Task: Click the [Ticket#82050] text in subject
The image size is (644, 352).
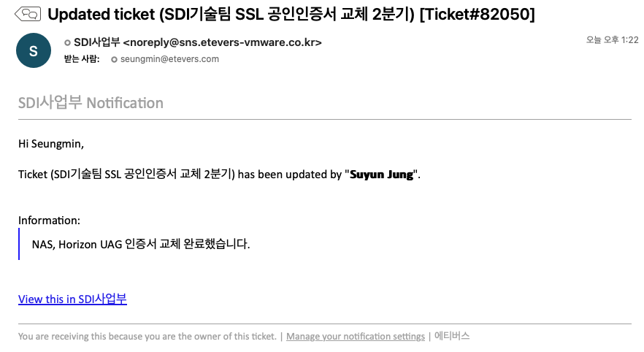Action: (478, 15)
